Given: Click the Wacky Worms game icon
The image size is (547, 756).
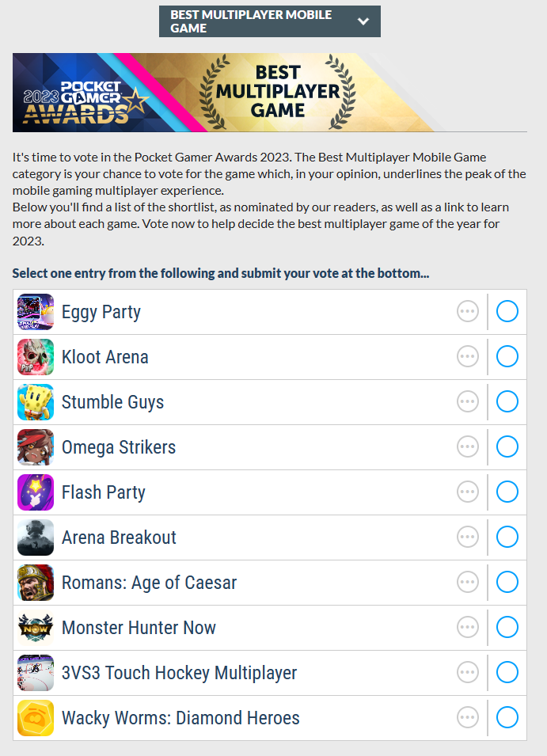Looking at the screenshot, I should 36,718.
